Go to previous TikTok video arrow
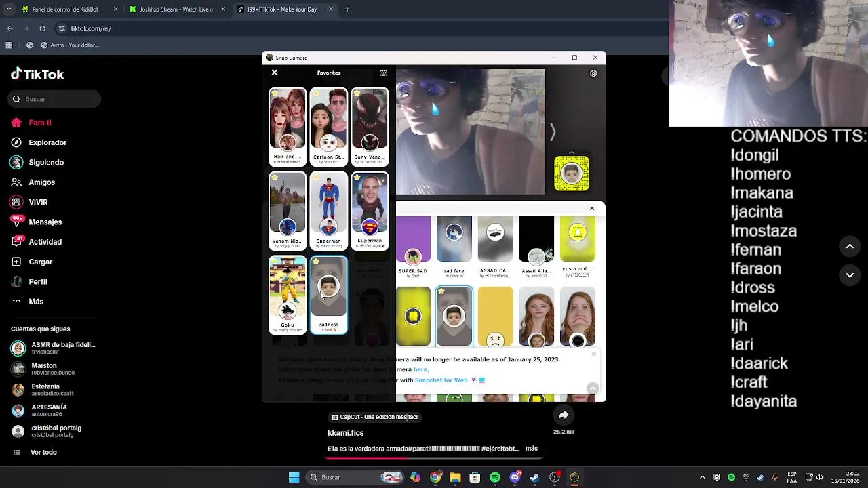 click(x=850, y=247)
